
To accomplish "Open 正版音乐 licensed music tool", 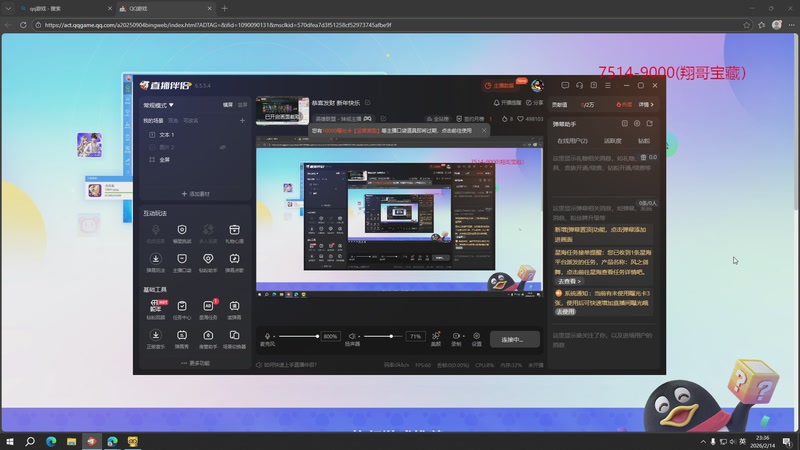I will (156, 339).
